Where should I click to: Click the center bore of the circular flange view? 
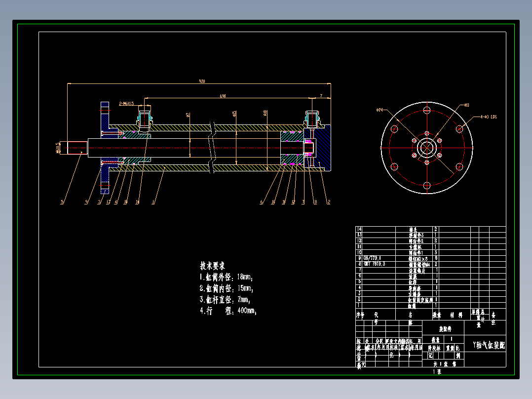(x=427, y=148)
